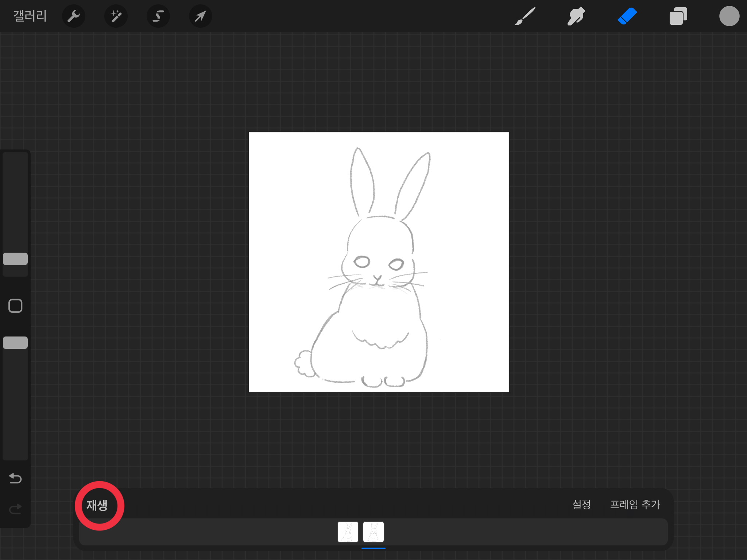Undo the last stroke
This screenshot has height=560, width=747.
[x=15, y=478]
